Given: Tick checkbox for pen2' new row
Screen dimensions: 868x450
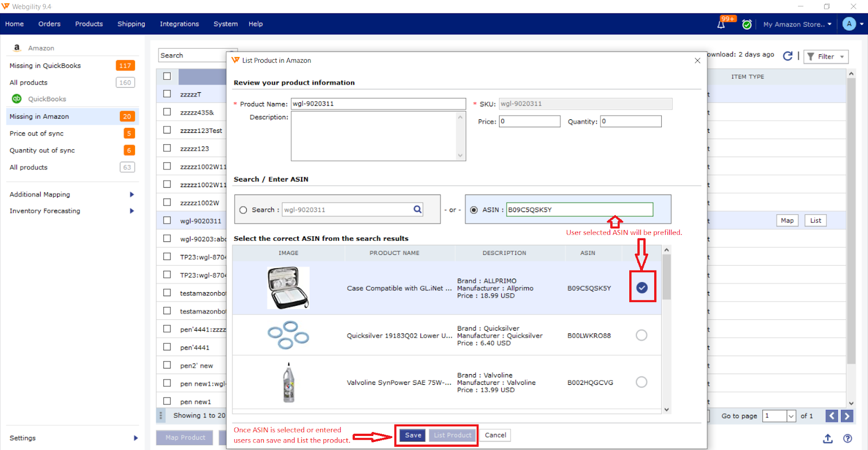Looking at the screenshot, I should pos(167,365).
